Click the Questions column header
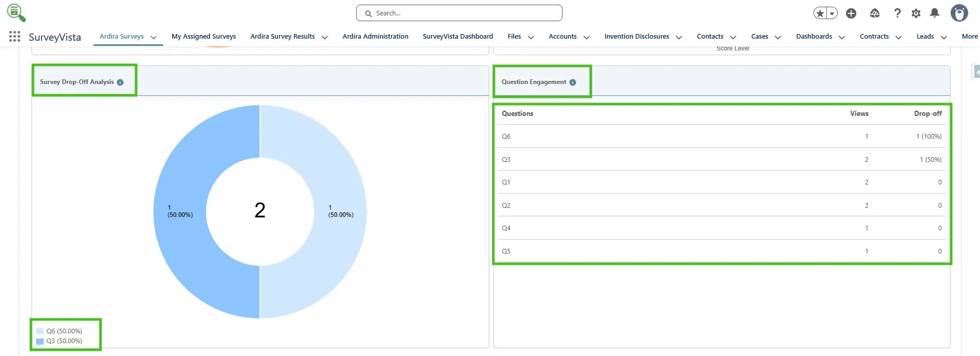Screen dimensions: 980x356 click(x=518, y=114)
